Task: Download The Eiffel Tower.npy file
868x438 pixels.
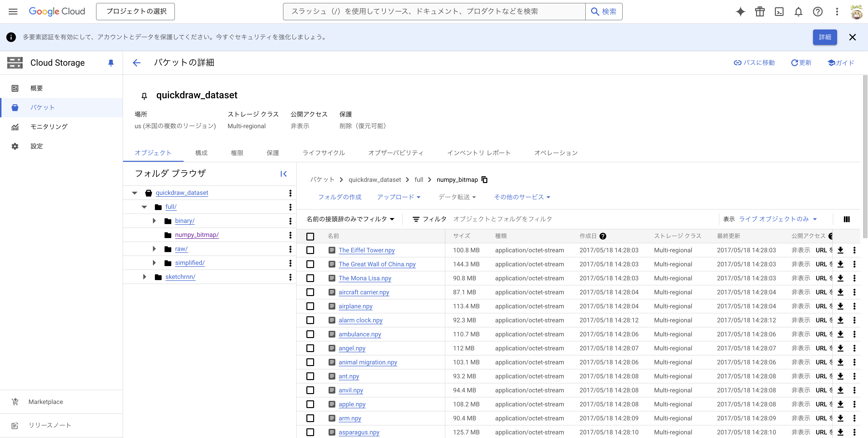Action: pyautogui.click(x=840, y=250)
